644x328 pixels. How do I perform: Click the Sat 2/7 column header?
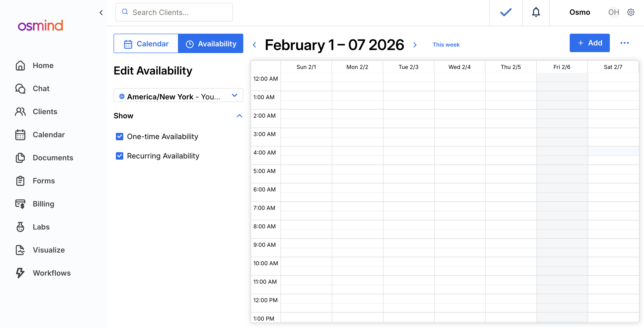(x=613, y=67)
